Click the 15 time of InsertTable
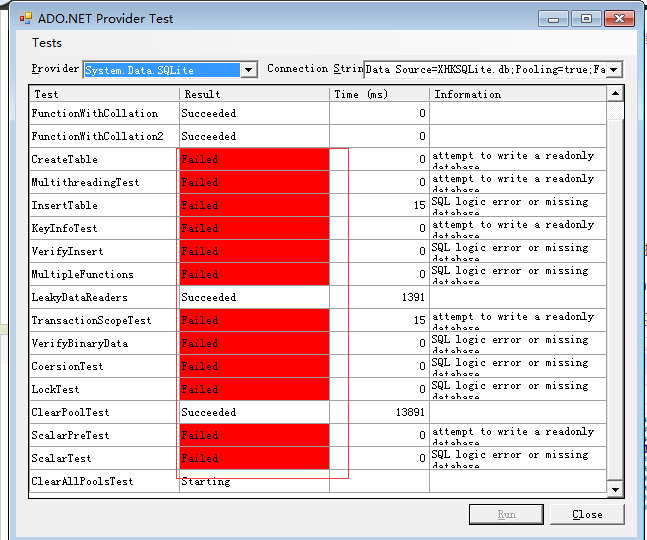The height and width of the screenshot is (540, 647). click(420, 205)
